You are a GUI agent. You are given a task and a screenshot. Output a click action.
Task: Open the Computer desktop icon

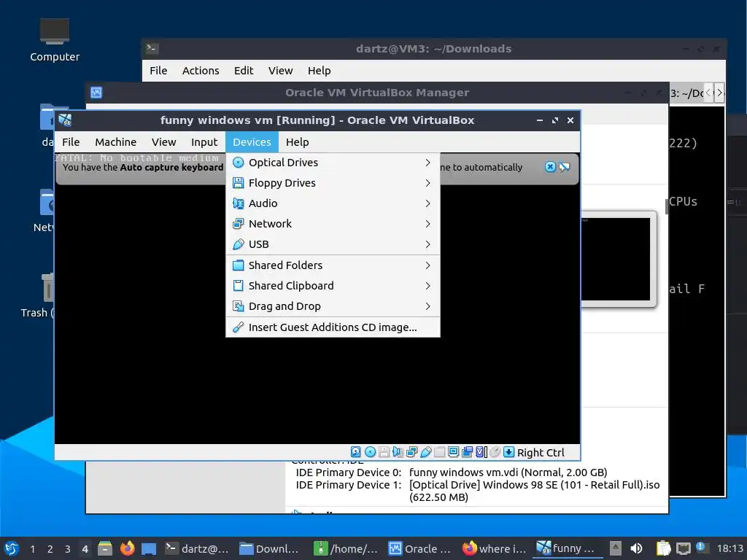pyautogui.click(x=54, y=40)
